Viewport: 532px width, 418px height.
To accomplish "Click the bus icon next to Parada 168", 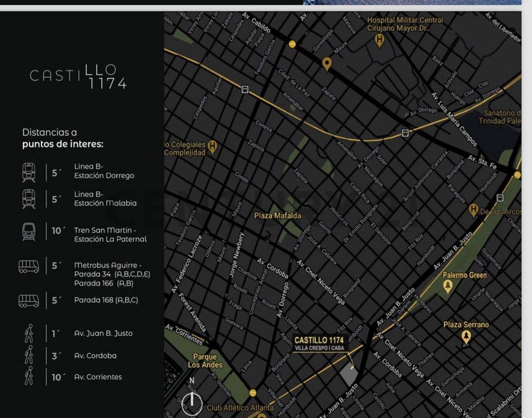I will pos(29,300).
